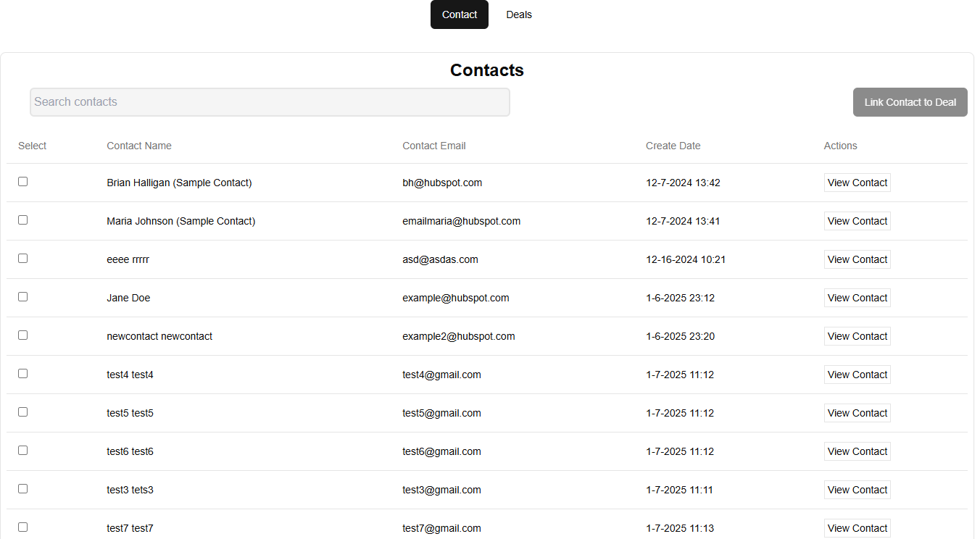Select Brian Halligan's checkbox
Image resolution: width=980 pixels, height=539 pixels.
coord(23,182)
